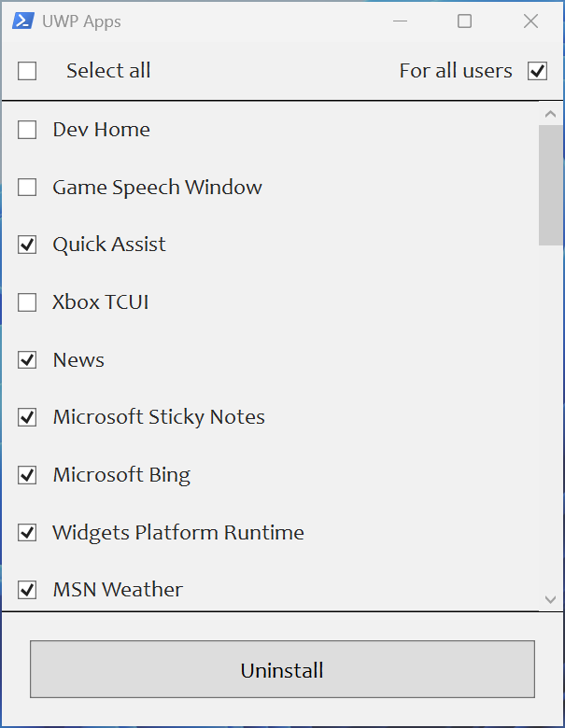Click the vertical scrollbar thumb
Viewport: 565px width, 728px height.
[x=551, y=185]
